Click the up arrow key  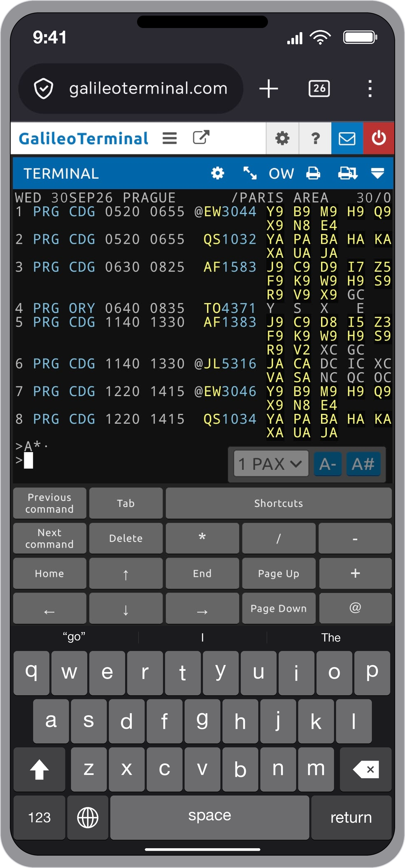pos(126,573)
